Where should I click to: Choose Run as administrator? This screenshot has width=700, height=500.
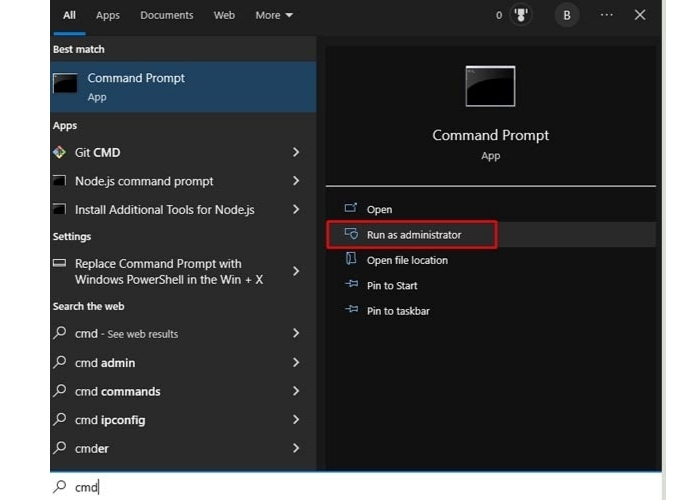(491, 234)
